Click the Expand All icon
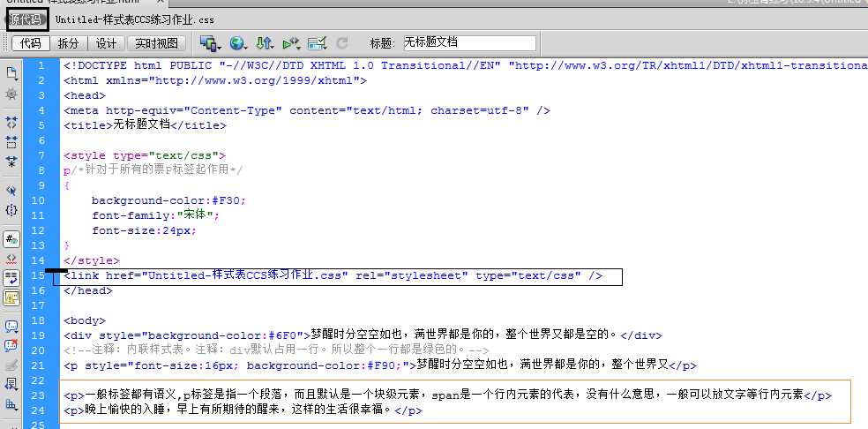This screenshot has height=429, width=868. click(11, 162)
